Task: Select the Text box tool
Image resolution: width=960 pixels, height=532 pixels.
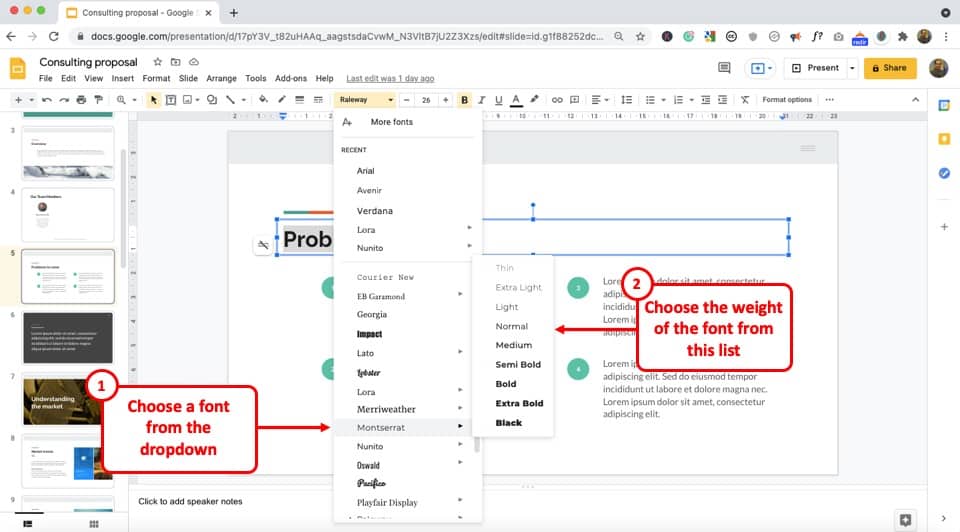Action: point(171,100)
